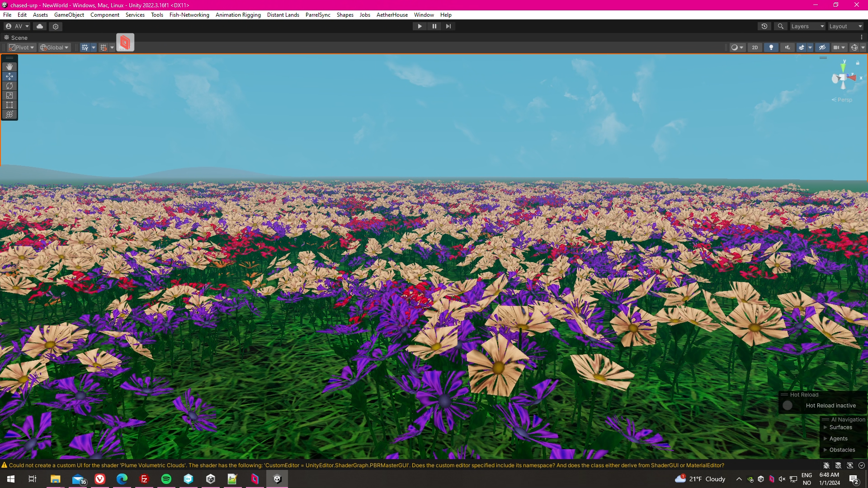The image size is (868, 488).
Task: Select the Scale tool
Action: pos(9,95)
